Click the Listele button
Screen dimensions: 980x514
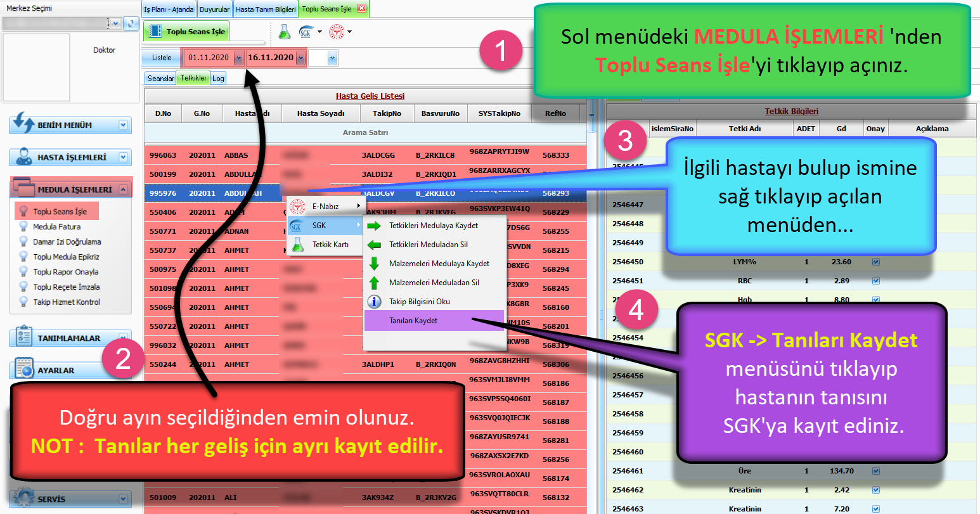tap(162, 58)
